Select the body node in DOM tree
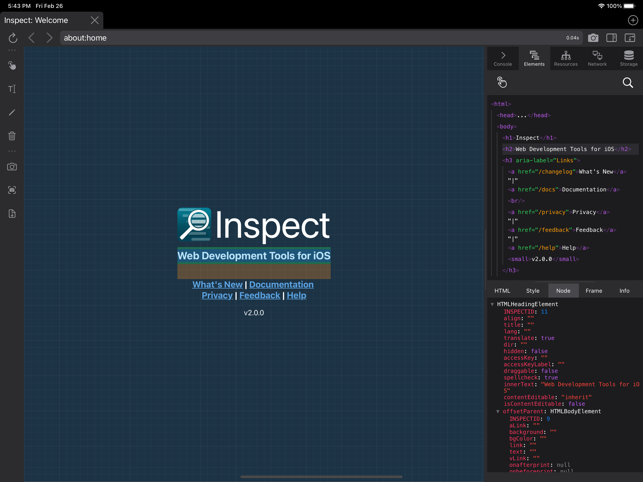 coord(506,127)
